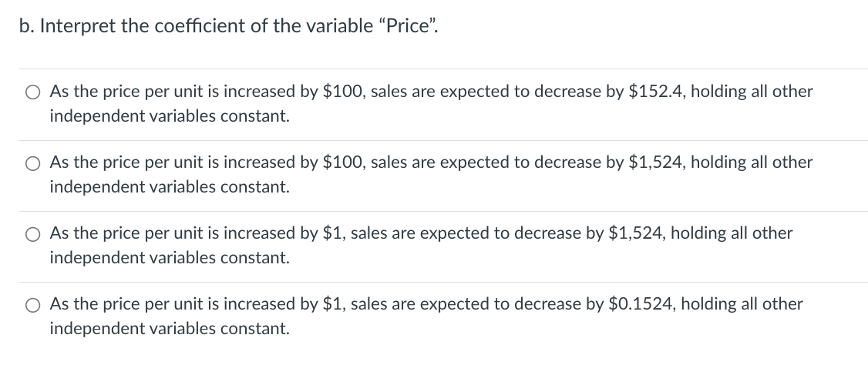Click "independent variables constant." under the $0.1524 option
Screen dimensions: 868x365
pyautogui.click(x=170, y=329)
